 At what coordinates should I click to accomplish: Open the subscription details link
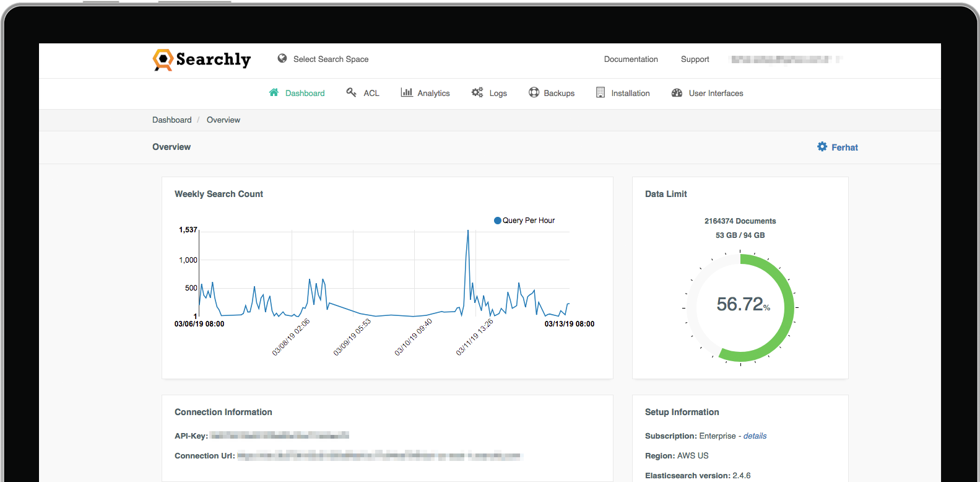coord(755,436)
